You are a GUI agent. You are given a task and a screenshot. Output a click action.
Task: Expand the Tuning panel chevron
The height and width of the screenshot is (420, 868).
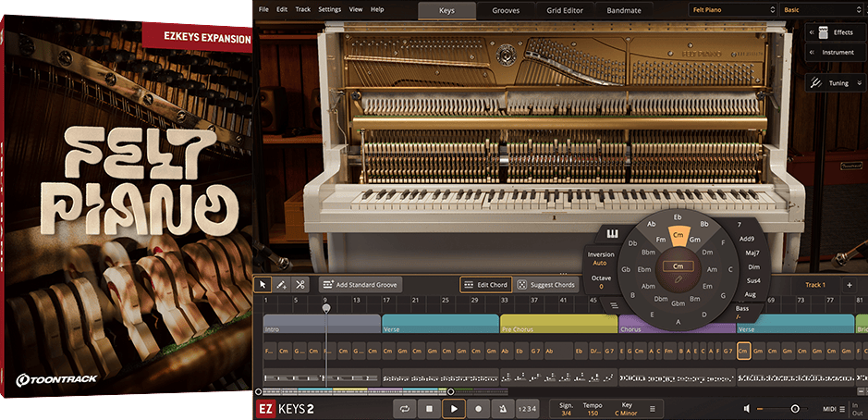tap(859, 83)
